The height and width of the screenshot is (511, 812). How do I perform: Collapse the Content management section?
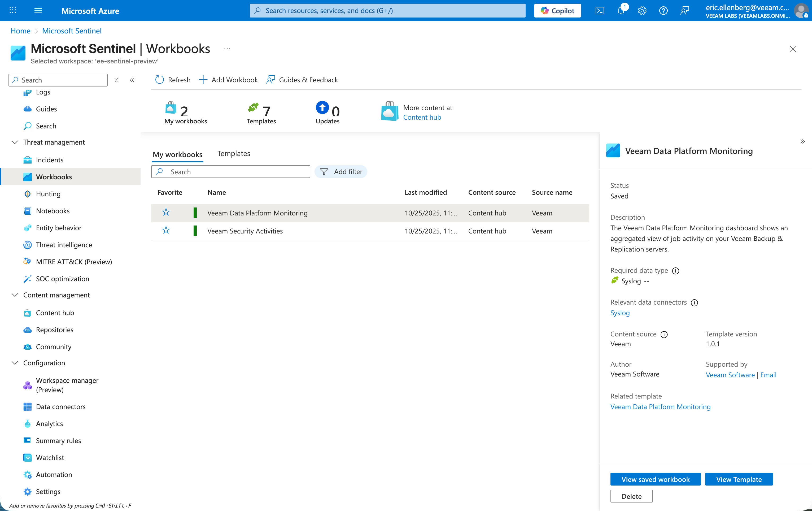pos(15,295)
